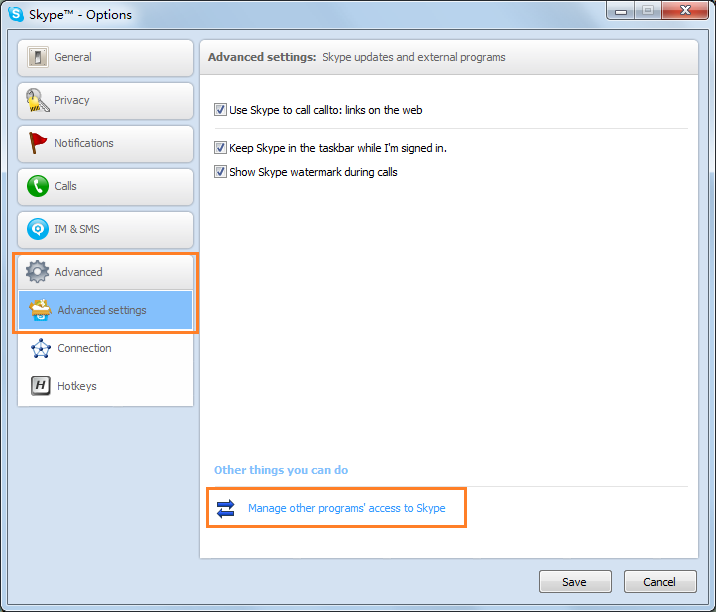
Task: Open the Connection sub-item
Action: pos(105,348)
